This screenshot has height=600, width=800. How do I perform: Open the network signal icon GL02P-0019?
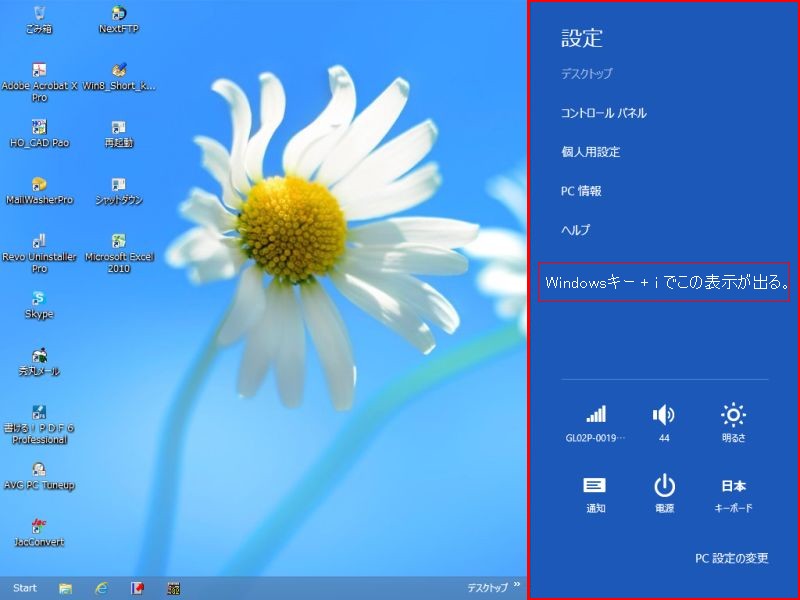596,415
